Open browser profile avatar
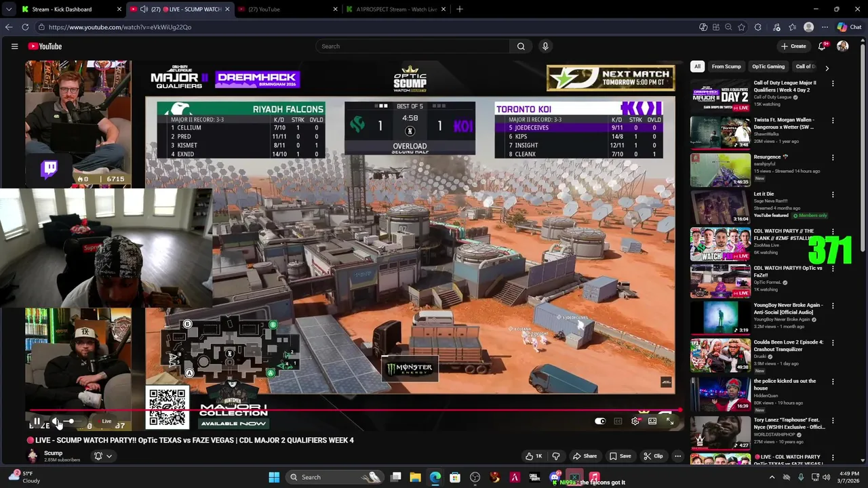 (x=808, y=27)
